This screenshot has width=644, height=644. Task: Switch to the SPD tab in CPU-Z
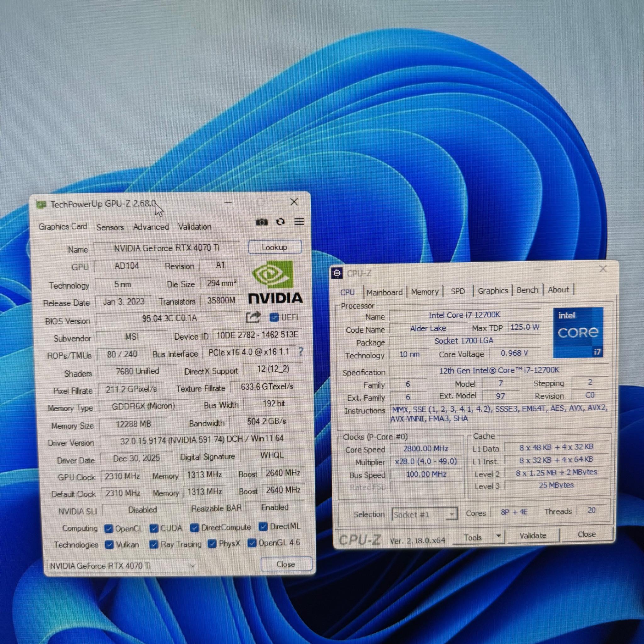click(x=458, y=291)
